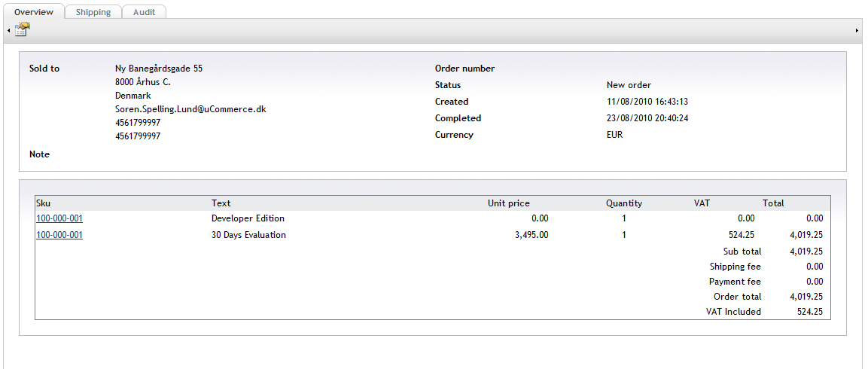Switch to the Shipping tab
Image resolution: width=868 pixels, height=369 pixels.
point(93,11)
